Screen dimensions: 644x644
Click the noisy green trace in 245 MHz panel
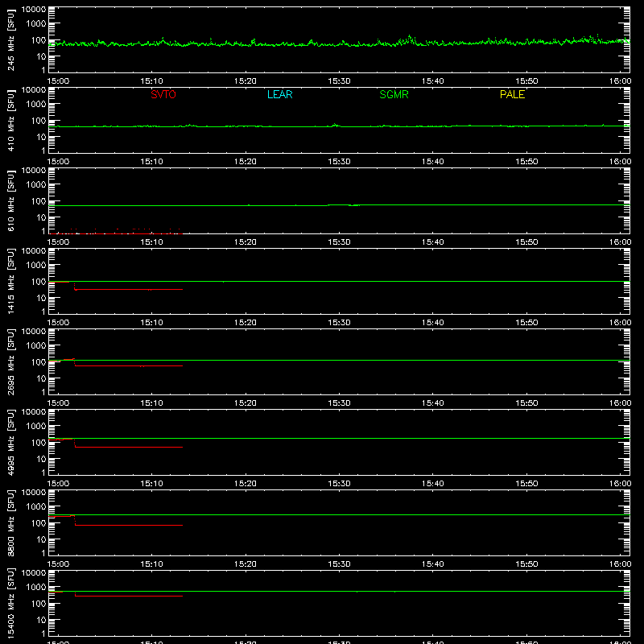(339, 43)
